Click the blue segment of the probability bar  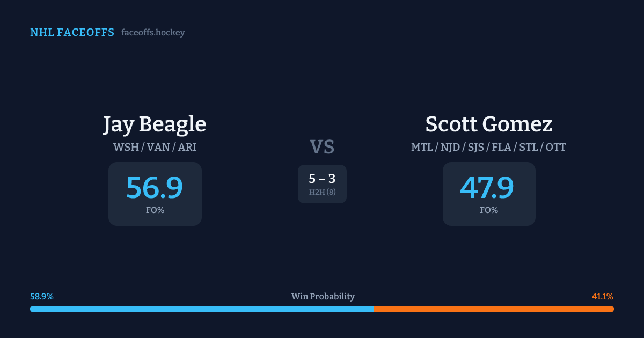point(202,309)
